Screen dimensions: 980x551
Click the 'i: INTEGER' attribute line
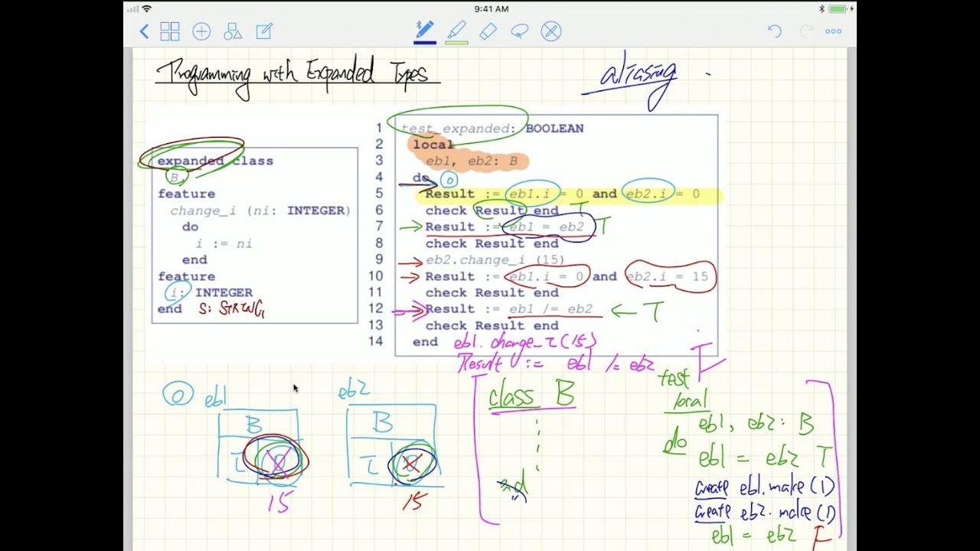pos(211,292)
